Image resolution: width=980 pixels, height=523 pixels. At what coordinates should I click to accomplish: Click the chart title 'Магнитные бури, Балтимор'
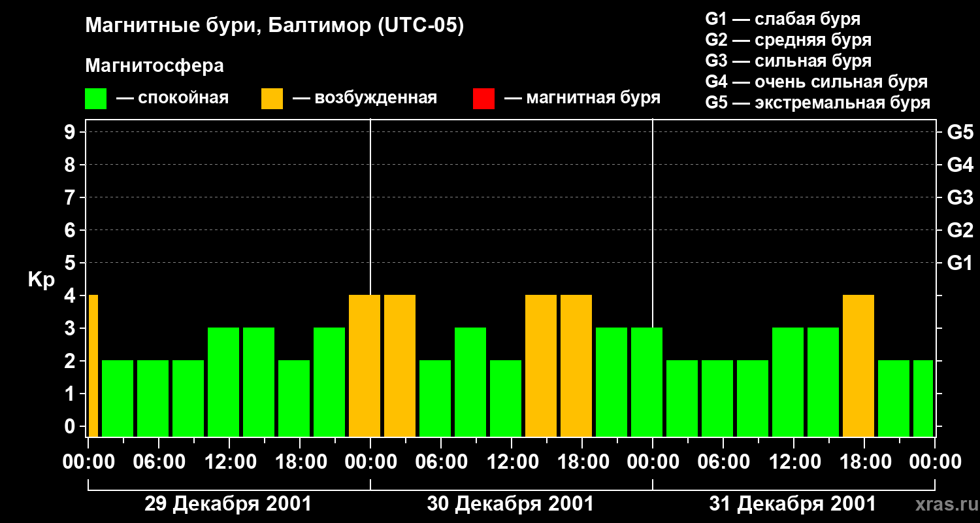274,26
